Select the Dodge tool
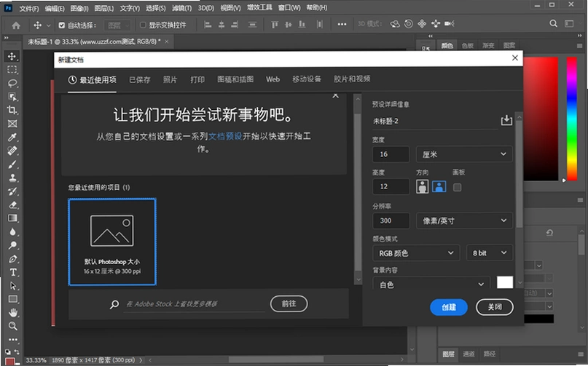Screen dimensions: 588x366 point(12,245)
